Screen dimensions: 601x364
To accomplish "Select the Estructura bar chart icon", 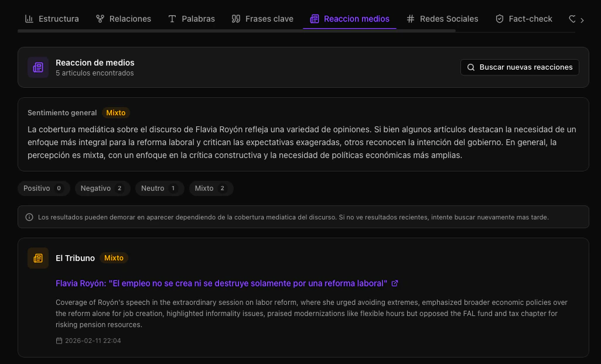I will tap(29, 19).
